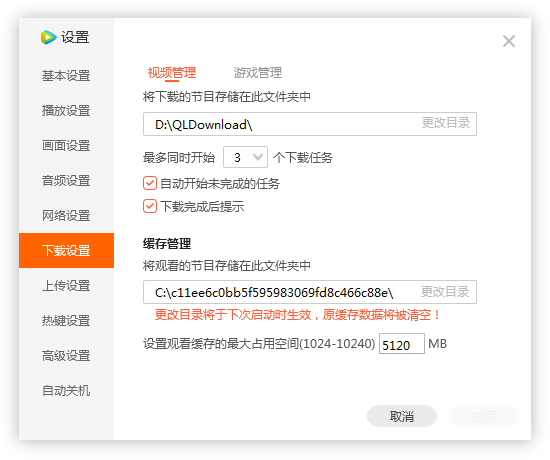Open 基本设置 in the sidebar

click(x=66, y=75)
